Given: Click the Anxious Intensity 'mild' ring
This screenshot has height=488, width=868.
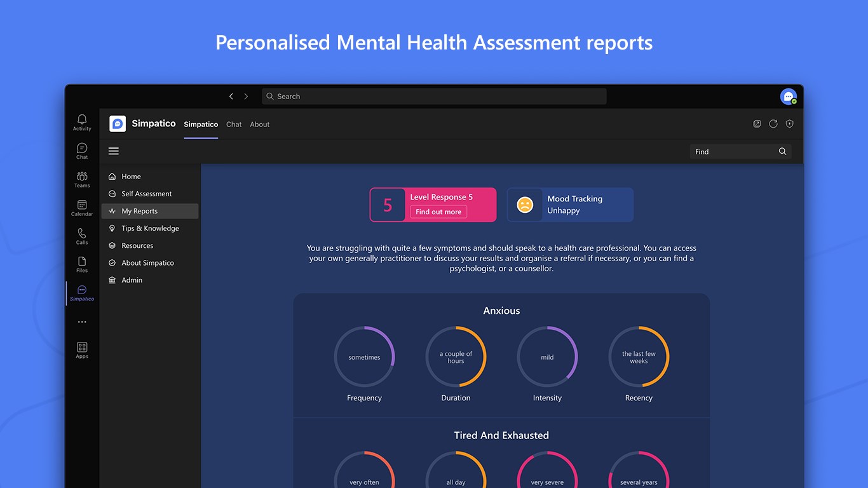Looking at the screenshot, I should click(x=548, y=357).
